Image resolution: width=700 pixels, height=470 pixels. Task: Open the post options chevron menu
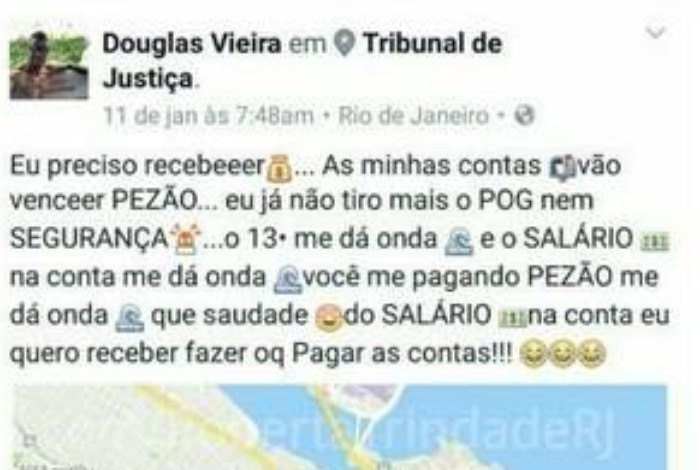click(656, 33)
